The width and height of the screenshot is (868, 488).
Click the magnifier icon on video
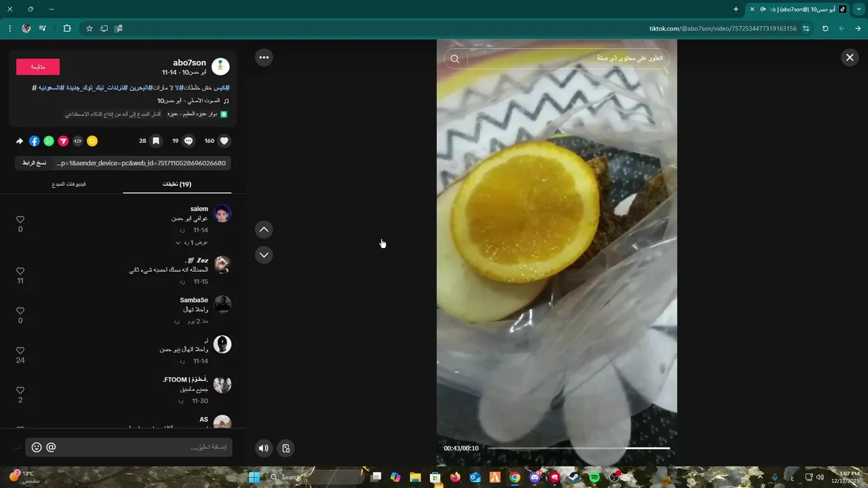click(x=455, y=58)
